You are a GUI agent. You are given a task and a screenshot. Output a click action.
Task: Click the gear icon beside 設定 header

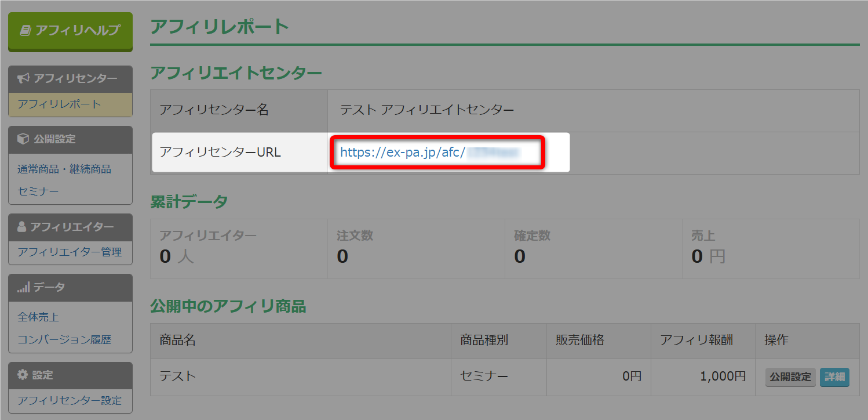click(x=23, y=375)
